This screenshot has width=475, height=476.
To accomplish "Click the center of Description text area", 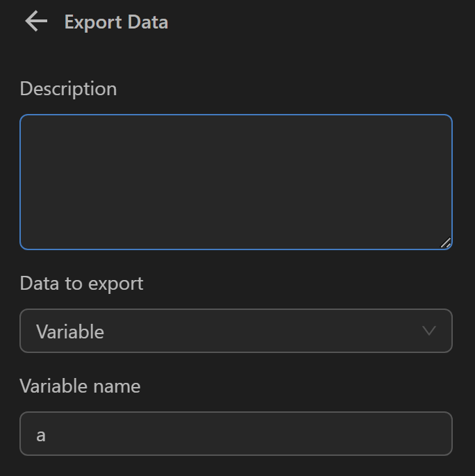I will (x=235, y=181).
